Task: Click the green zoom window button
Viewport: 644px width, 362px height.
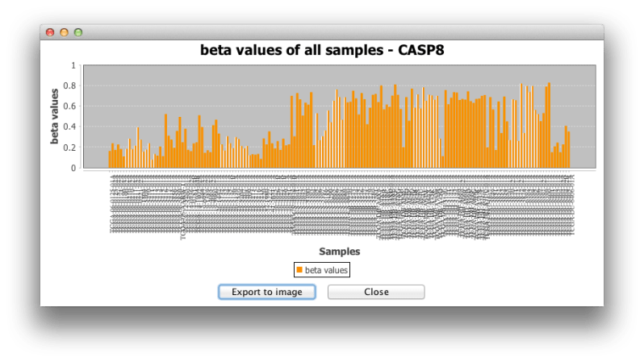Action: [x=78, y=32]
